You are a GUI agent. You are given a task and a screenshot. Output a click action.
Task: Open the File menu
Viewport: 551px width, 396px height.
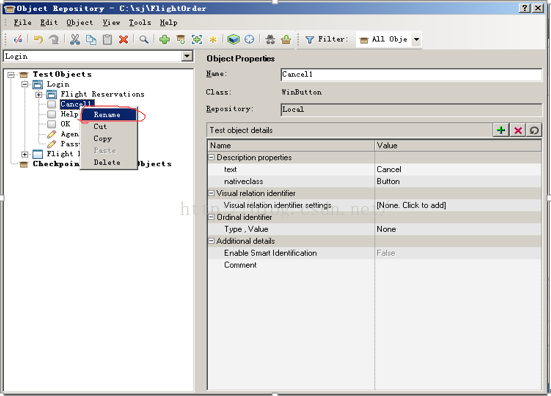click(22, 22)
